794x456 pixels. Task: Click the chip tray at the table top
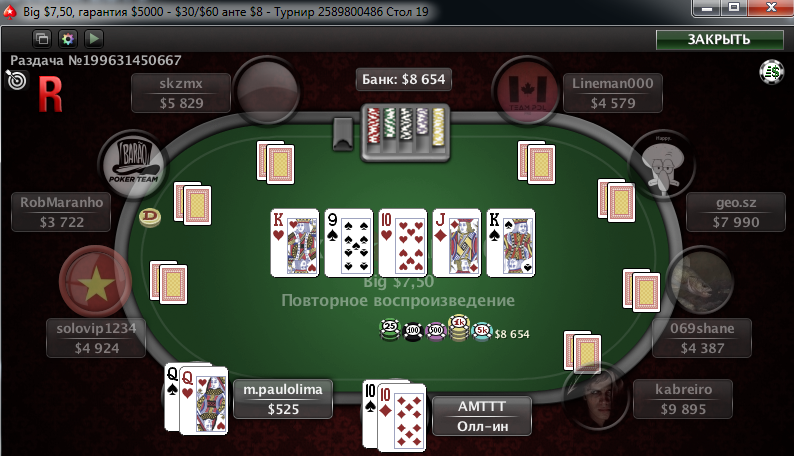[x=405, y=132]
